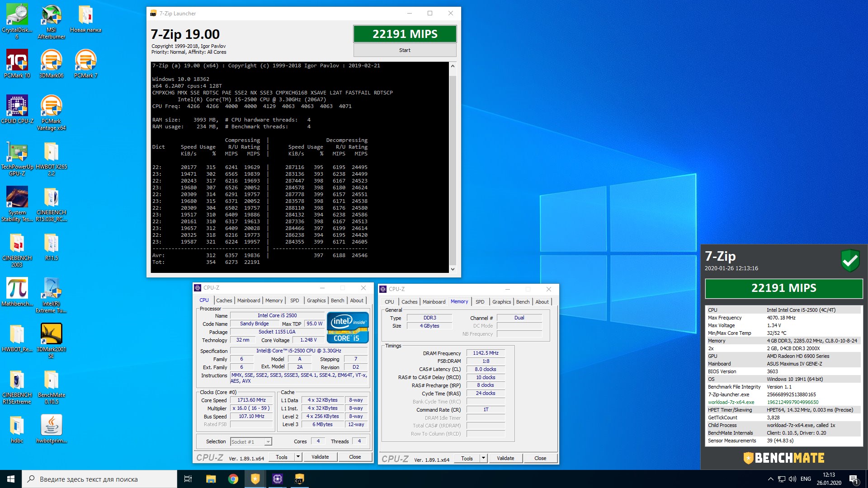The image size is (868, 488).
Task: Open hdbc desktop folder
Action: point(17,429)
